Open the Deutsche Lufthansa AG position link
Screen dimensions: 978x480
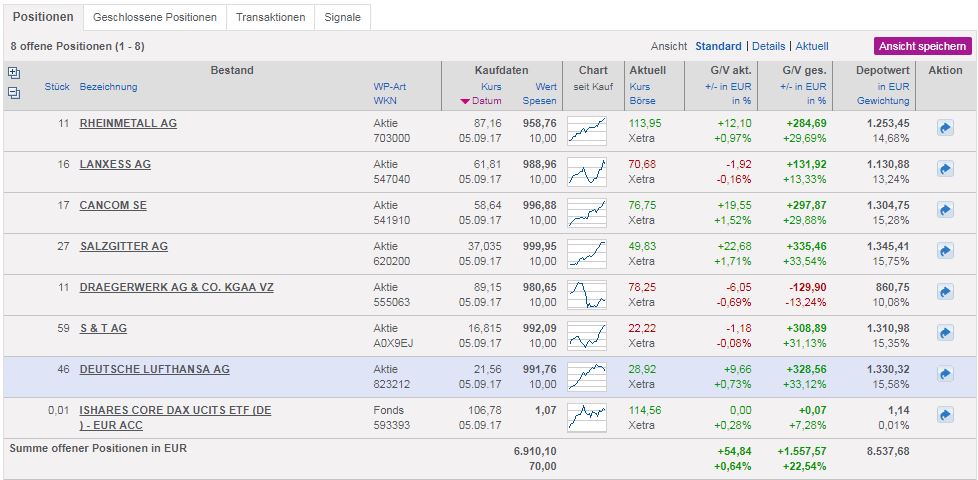(x=154, y=369)
